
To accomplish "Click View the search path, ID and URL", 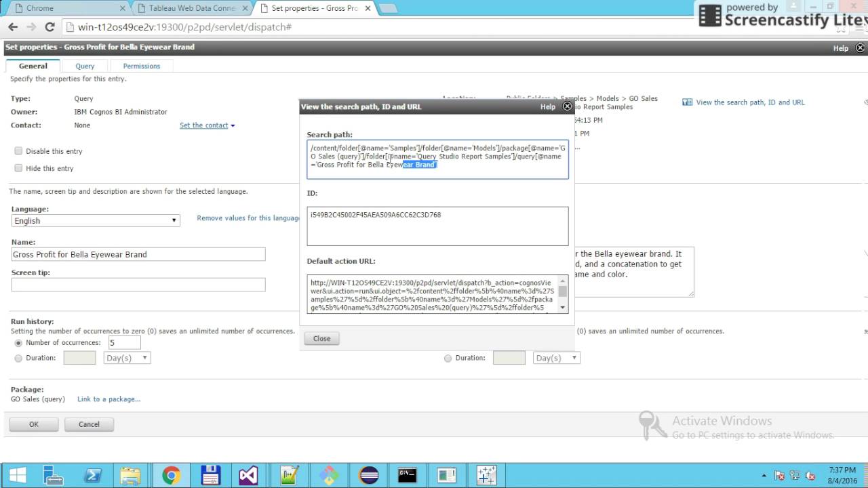I will pyautogui.click(x=750, y=102).
